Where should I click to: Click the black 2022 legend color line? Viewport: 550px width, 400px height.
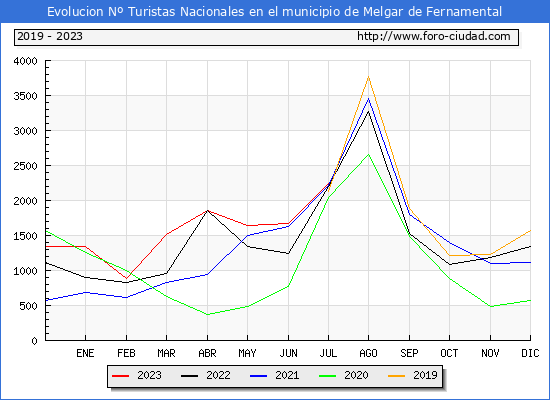click(x=189, y=376)
